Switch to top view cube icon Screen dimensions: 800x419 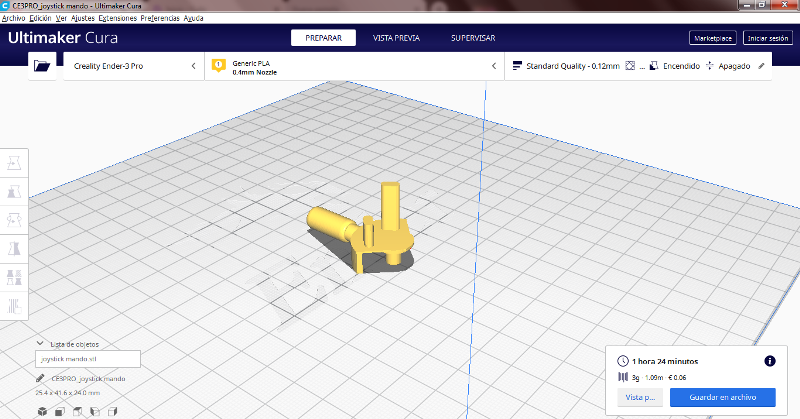tap(78, 411)
